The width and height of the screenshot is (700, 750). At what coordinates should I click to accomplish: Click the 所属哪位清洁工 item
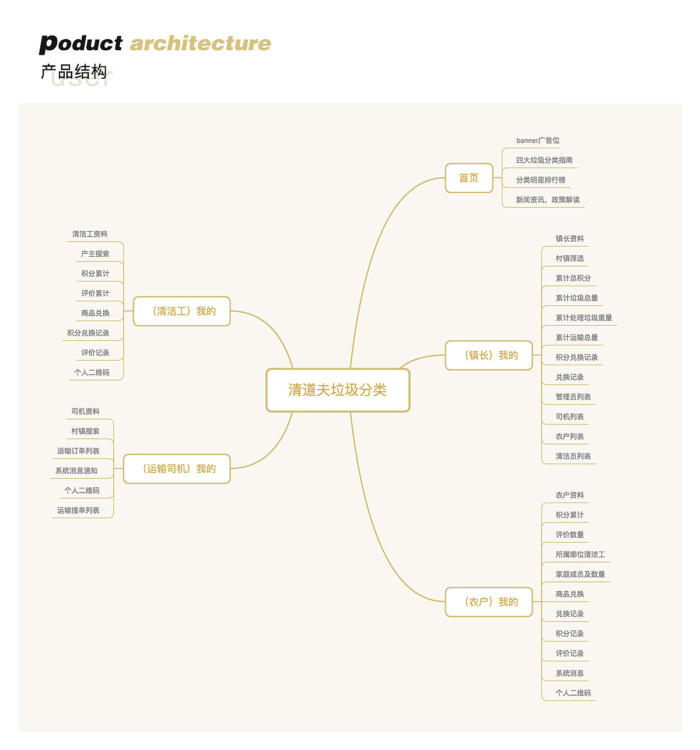tap(580, 554)
